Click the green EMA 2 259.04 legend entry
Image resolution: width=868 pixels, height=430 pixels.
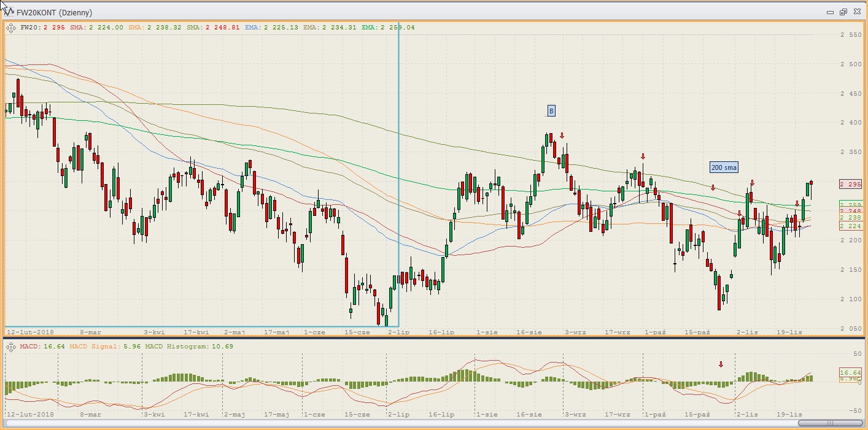click(388, 28)
